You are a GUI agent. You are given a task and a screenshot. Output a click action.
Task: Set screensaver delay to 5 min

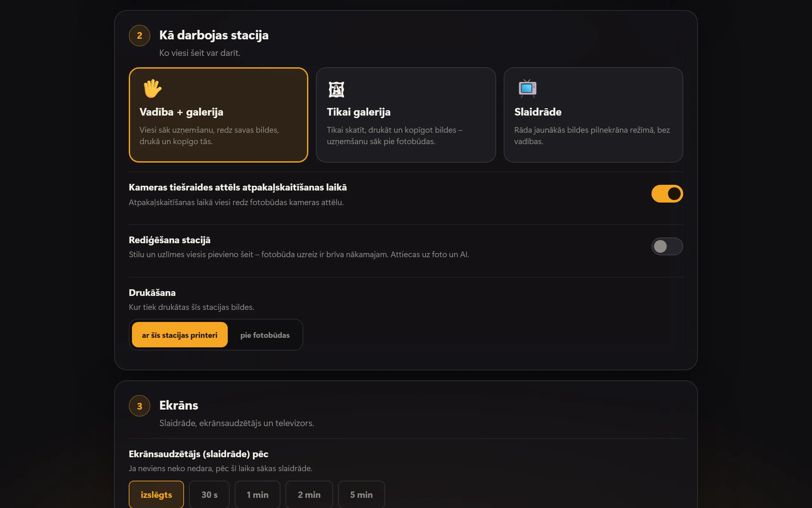point(361,495)
